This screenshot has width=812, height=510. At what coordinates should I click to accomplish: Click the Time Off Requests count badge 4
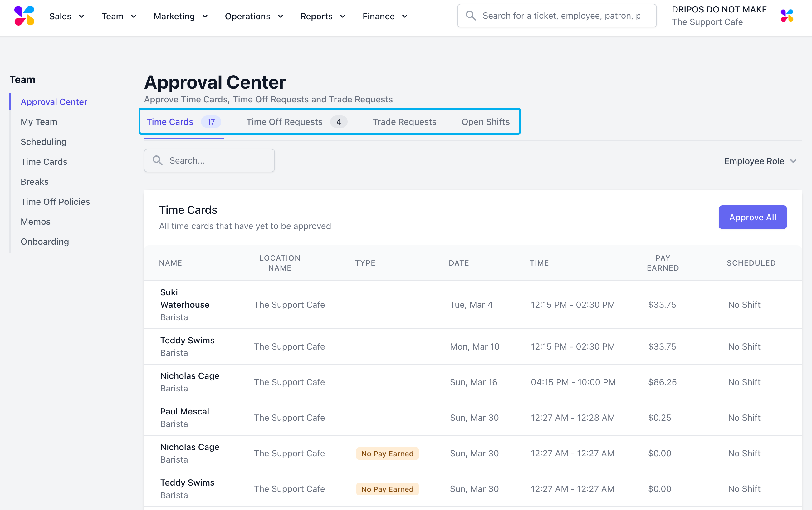[x=338, y=122]
